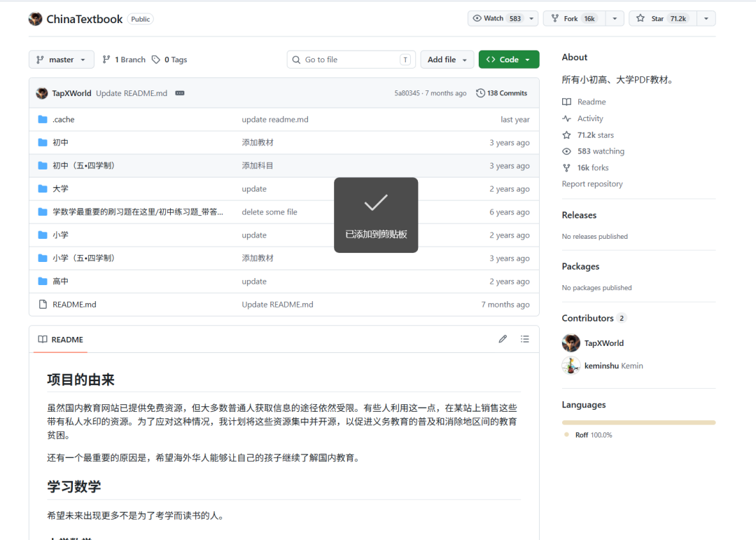Expand commit details ellipsis button
This screenshot has width=756, height=540.
point(180,93)
